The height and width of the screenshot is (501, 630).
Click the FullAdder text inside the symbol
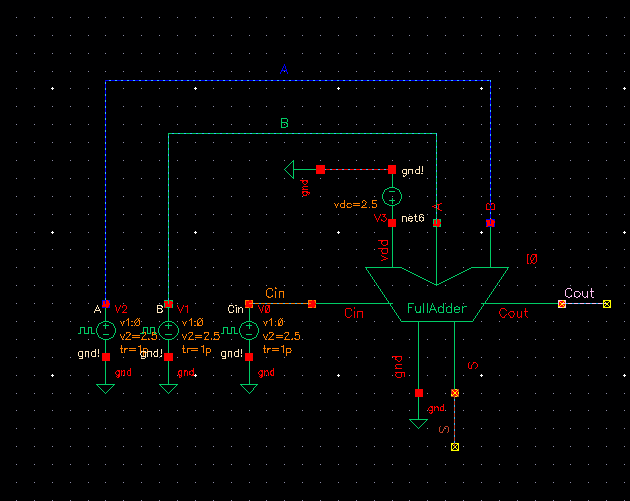(x=437, y=309)
